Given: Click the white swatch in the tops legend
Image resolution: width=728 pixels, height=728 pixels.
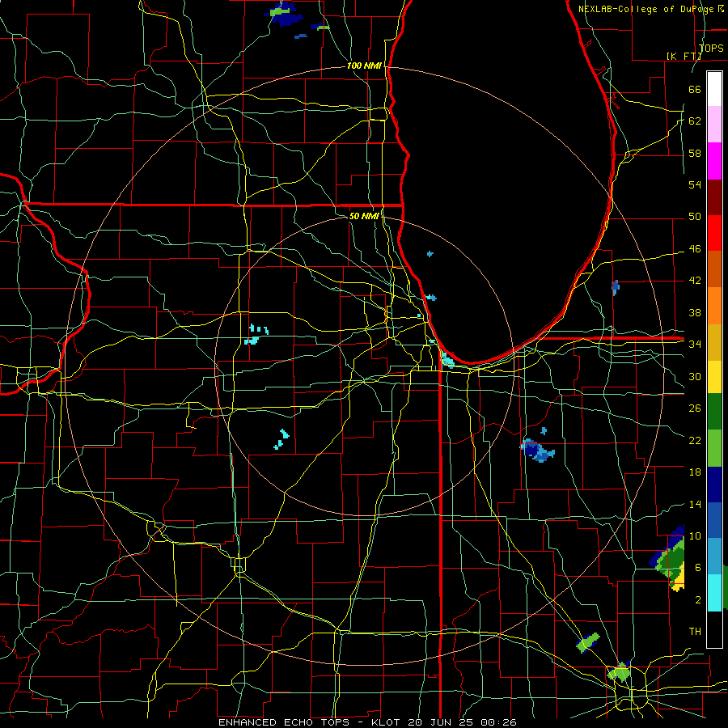Looking at the screenshot, I should (714, 89).
